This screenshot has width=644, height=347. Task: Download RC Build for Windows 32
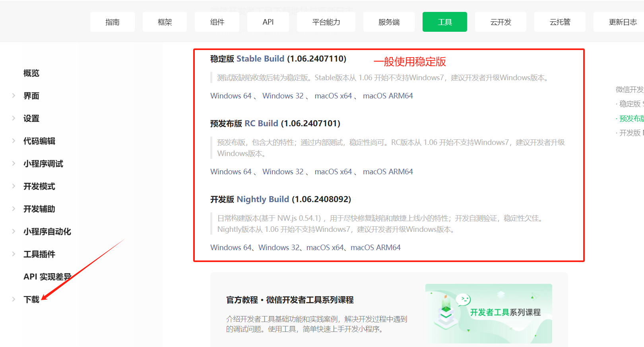coord(283,172)
